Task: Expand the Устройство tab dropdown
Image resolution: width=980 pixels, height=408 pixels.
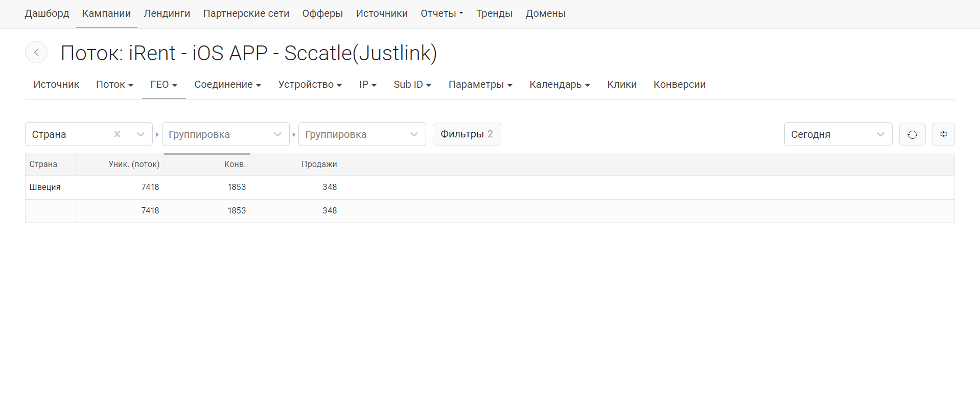Action: pyautogui.click(x=310, y=84)
